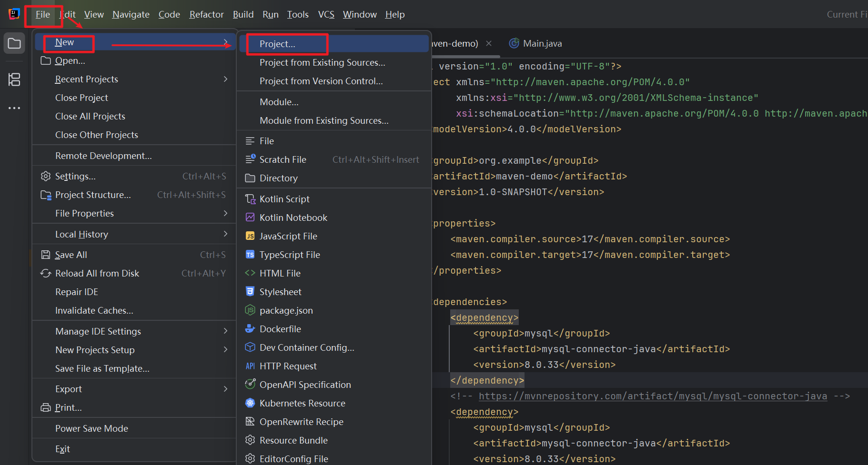The image size is (868, 465).
Task: Click the Current File run configuration selector
Action: click(x=847, y=15)
